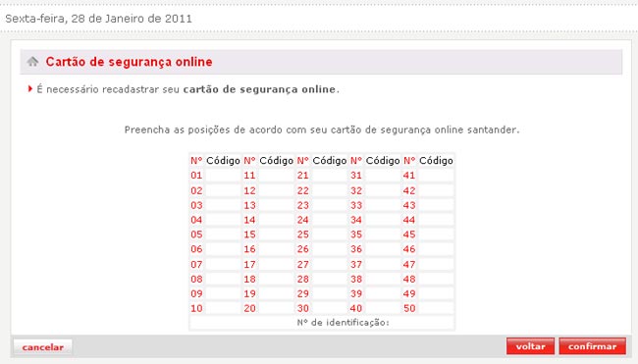The image size is (638, 364).
Task: Click the code field for position 04
Action: pyautogui.click(x=223, y=220)
